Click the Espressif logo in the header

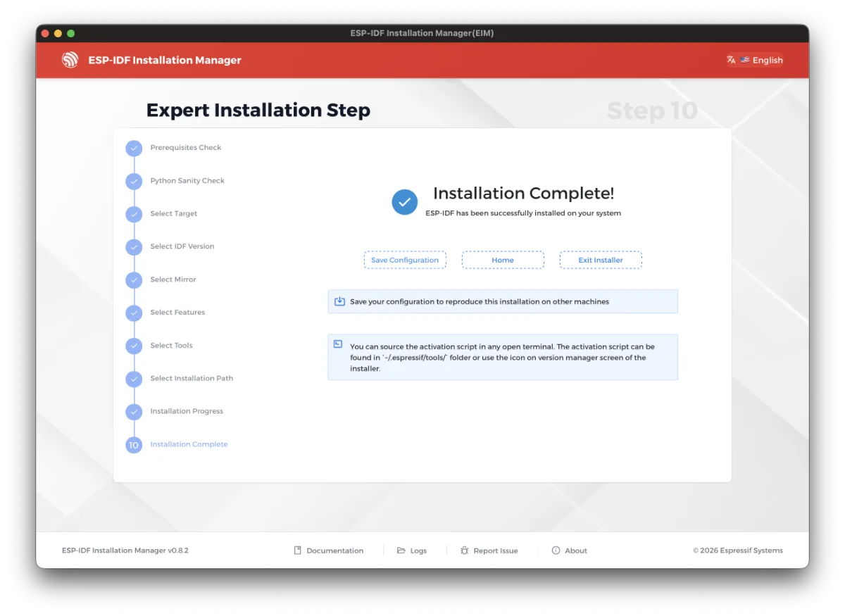(70, 60)
